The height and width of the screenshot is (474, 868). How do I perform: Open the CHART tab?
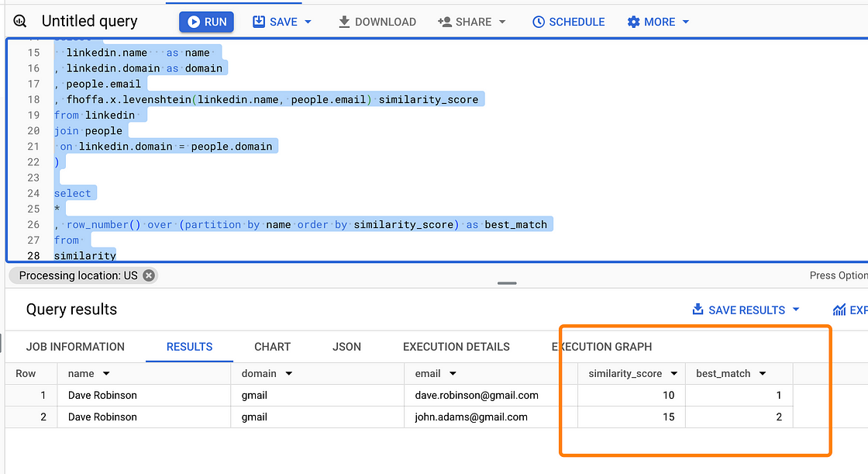272,347
